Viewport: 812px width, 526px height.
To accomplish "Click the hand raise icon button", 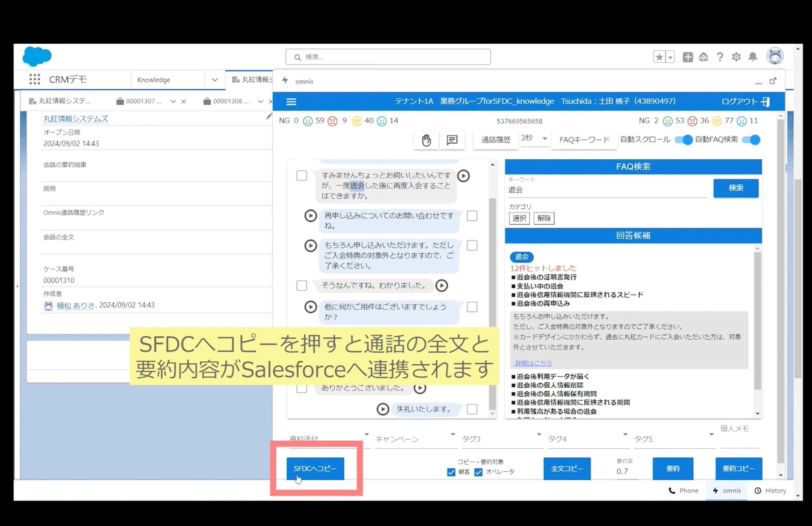I will [426, 140].
